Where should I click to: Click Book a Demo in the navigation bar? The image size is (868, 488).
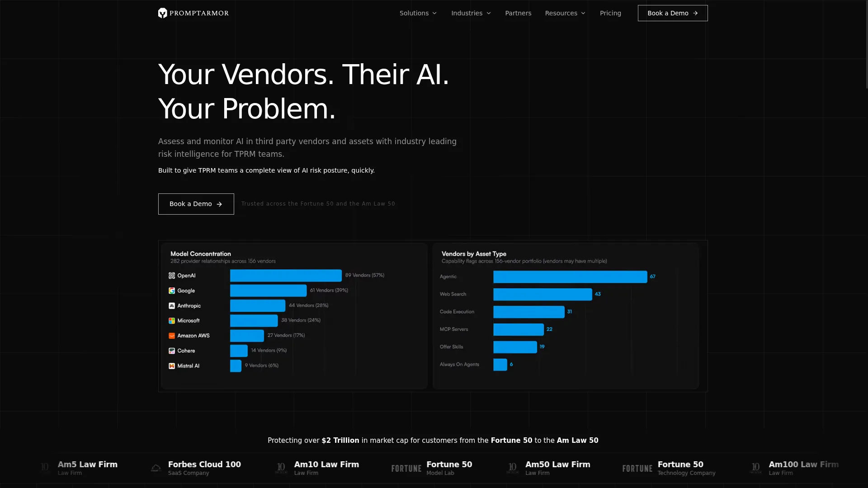click(673, 13)
